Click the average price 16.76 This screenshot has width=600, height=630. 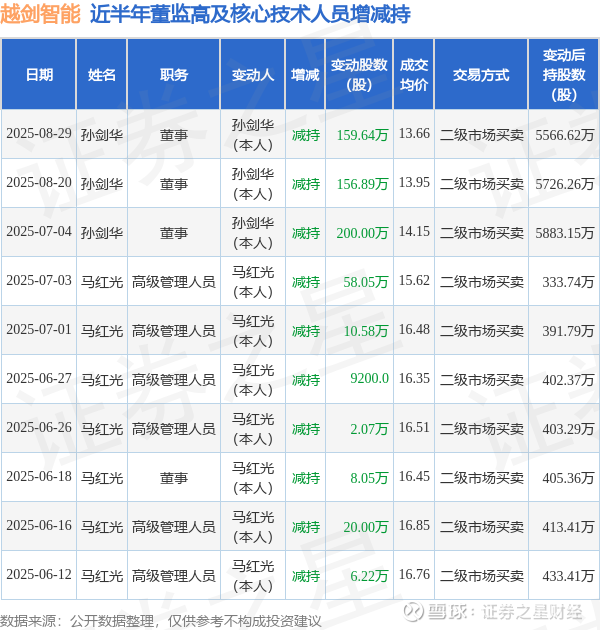click(414, 575)
